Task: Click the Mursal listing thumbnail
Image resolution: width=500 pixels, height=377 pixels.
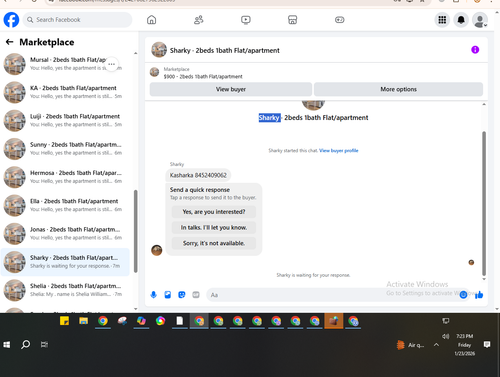Action: tap(15, 64)
